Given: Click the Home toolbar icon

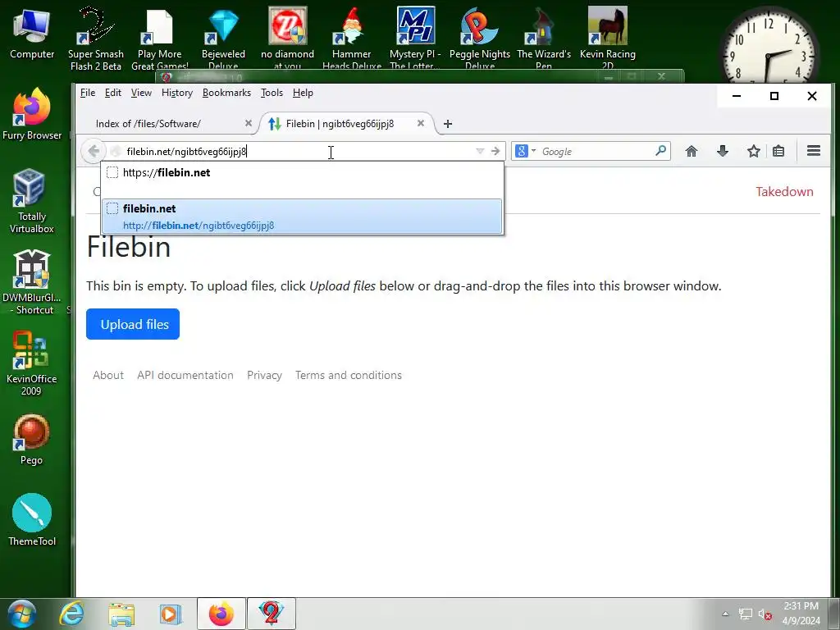Looking at the screenshot, I should pos(691,151).
